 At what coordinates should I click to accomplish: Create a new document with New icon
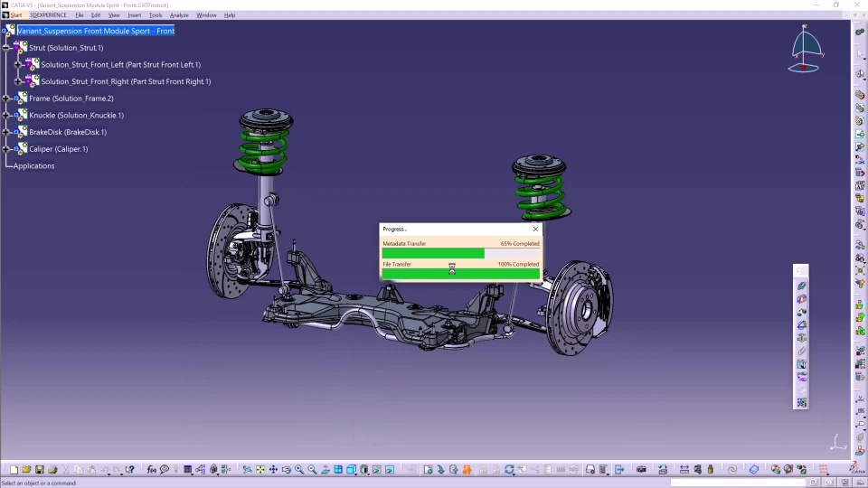[x=14, y=470]
